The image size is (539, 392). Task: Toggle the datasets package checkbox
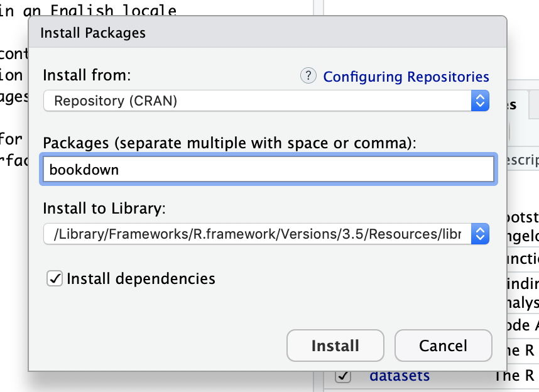343,376
